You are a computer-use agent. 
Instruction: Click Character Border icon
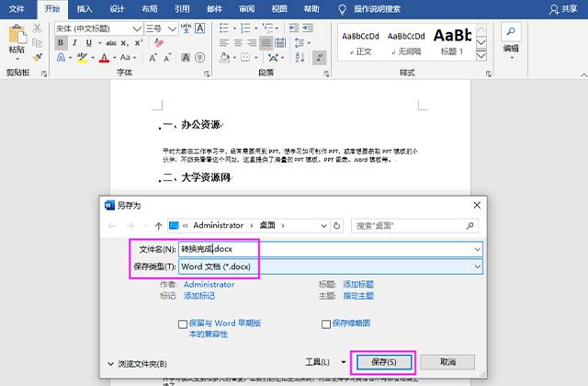click(200, 28)
